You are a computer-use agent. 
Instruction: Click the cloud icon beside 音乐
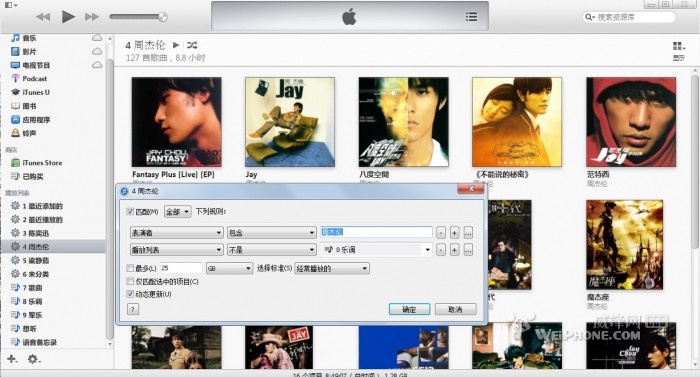97,38
